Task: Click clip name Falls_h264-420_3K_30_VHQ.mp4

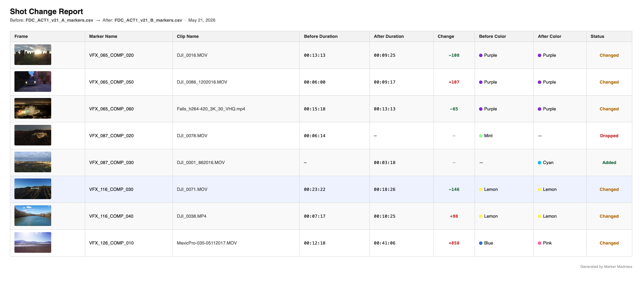Action: (211, 109)
